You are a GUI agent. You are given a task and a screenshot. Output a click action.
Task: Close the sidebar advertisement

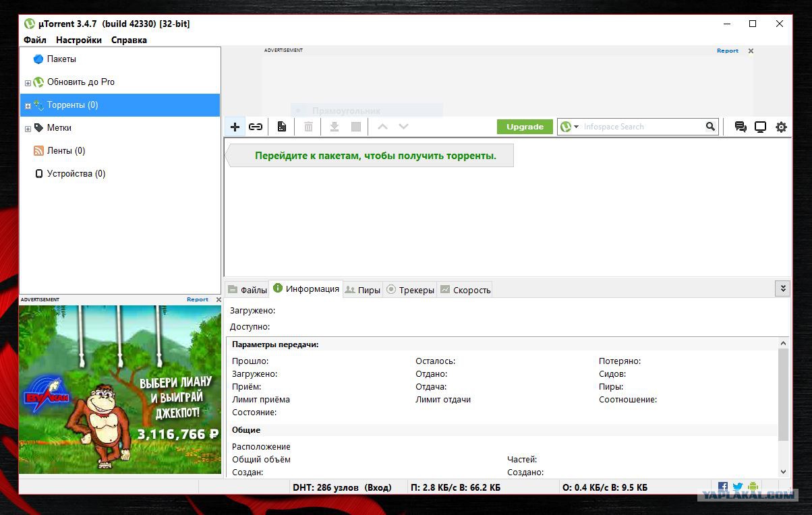click(219, 299)
